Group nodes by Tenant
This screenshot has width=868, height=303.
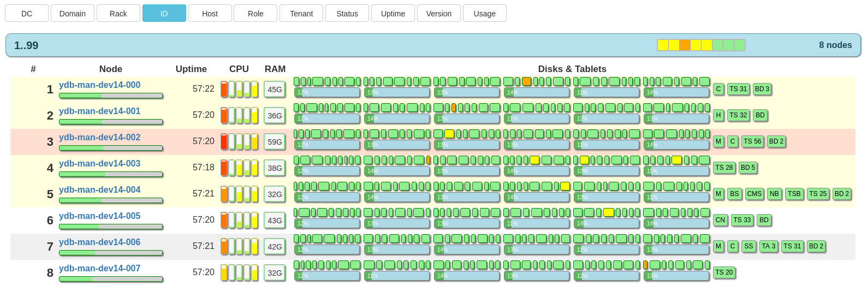pos(301,14)
